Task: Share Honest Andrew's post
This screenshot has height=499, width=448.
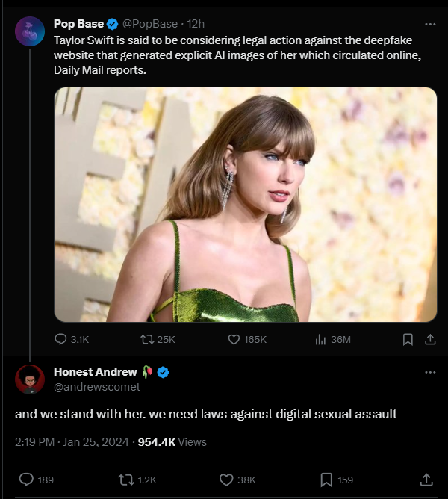Action: tap(426, 480)
